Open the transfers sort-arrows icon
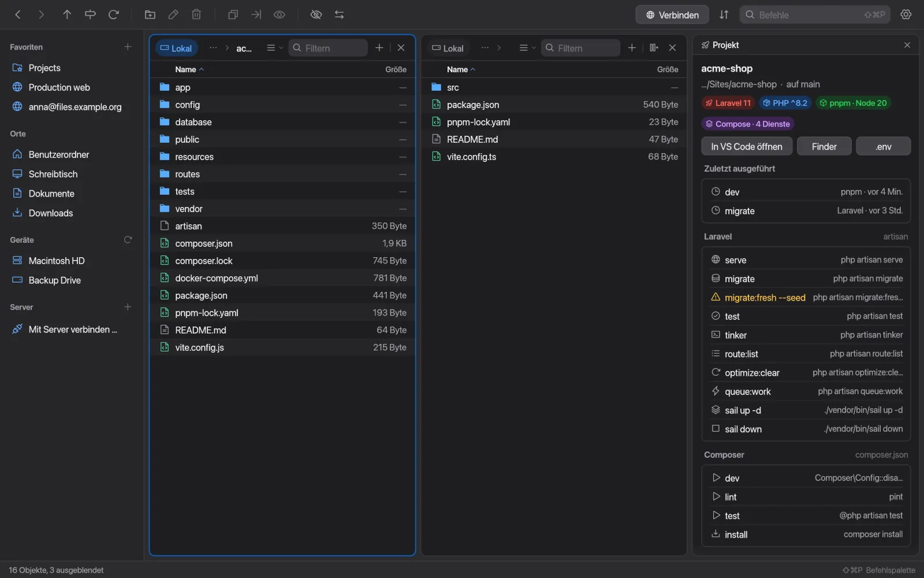The height and width of the screenshot is (578, 924). (724, 14)
